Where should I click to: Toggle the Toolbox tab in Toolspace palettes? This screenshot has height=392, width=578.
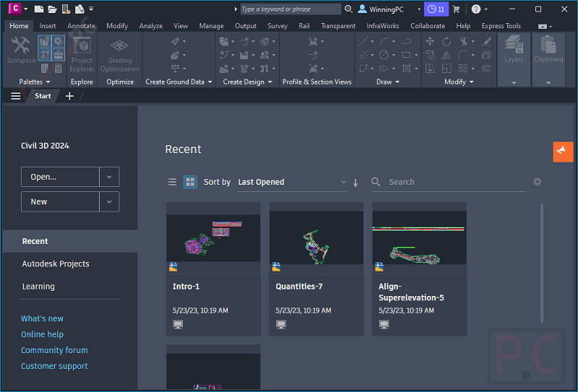click(x=58, y=55)
